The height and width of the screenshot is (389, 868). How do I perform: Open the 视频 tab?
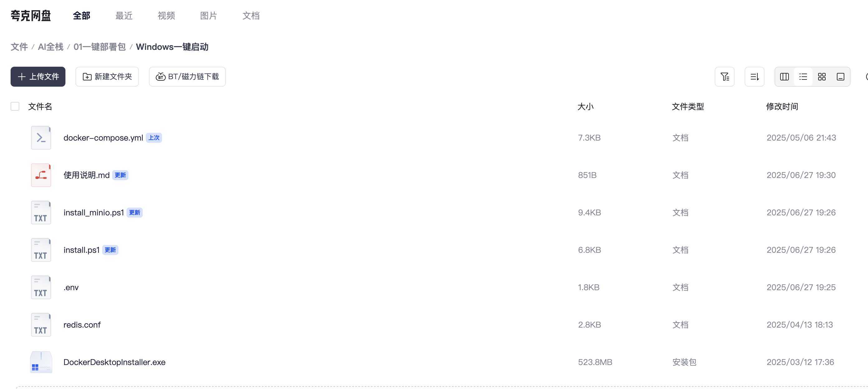tap(166, 16)
